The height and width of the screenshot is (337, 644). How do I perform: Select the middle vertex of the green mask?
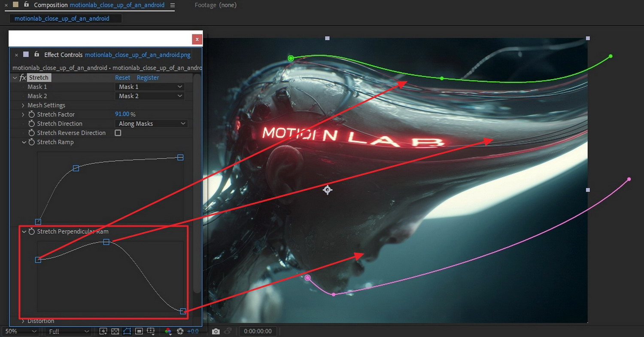coord(442,78)
